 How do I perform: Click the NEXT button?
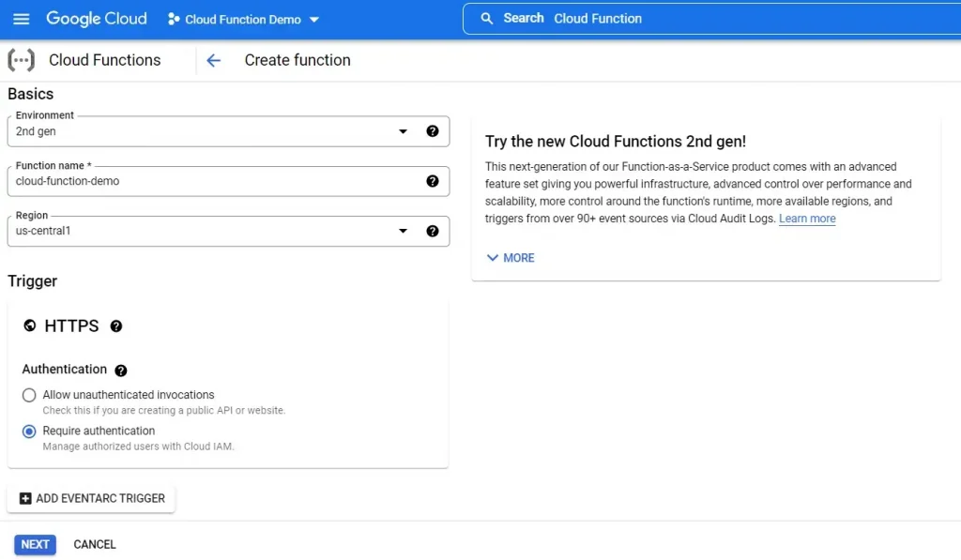pos(35,545)
